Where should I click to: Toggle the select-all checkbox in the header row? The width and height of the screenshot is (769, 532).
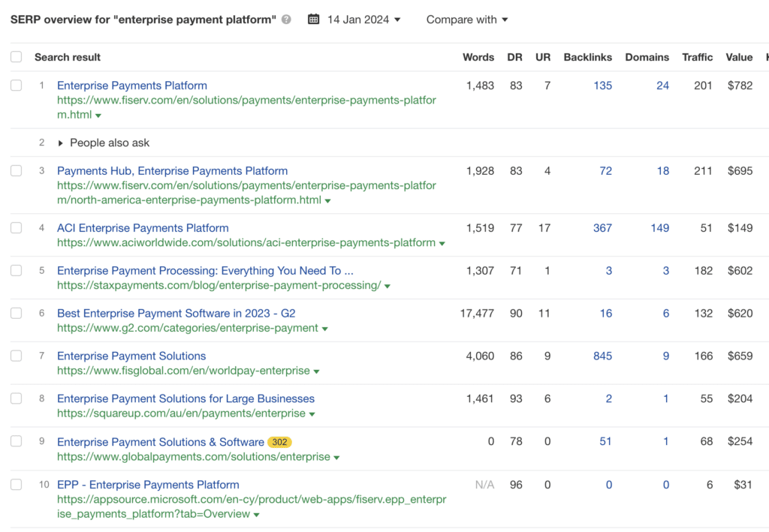(x=17, y=57)
